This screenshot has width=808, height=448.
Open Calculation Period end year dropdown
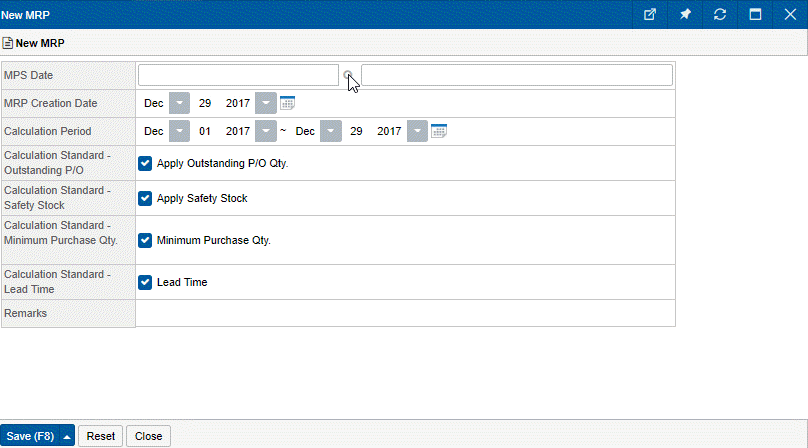tap(417, 131)
